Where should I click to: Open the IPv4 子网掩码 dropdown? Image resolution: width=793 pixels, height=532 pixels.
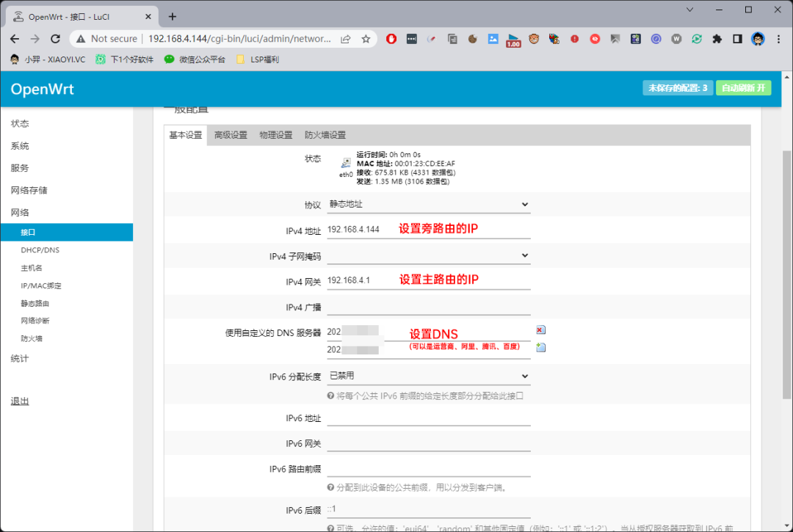(428, 255)
